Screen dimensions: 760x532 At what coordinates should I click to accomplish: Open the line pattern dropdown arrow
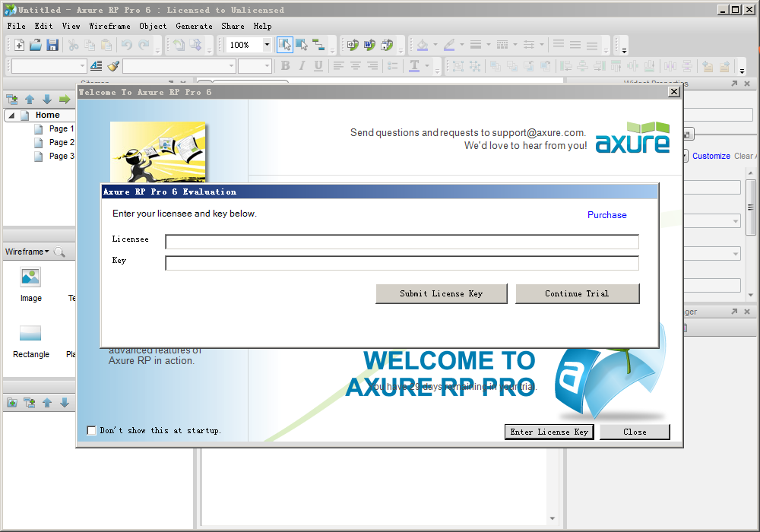point(515,45)
